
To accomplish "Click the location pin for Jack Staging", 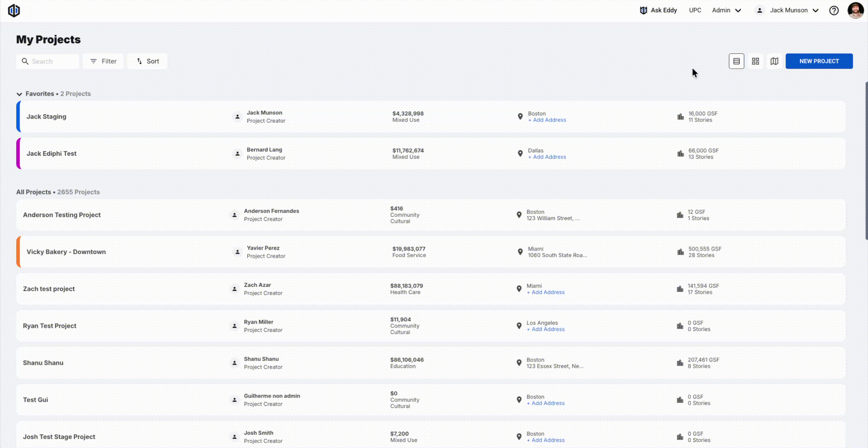I will click(520, 117).
